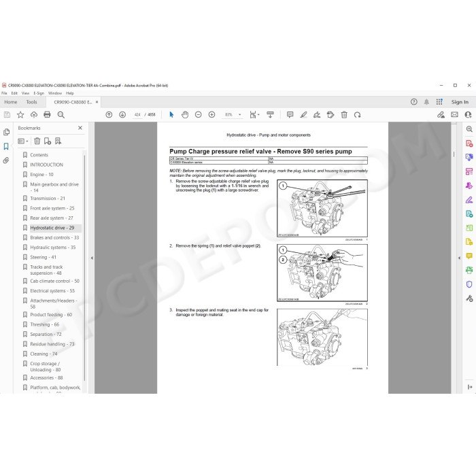Print the document
The height and width of the screenshot is (476, 476).
[47, 115]
